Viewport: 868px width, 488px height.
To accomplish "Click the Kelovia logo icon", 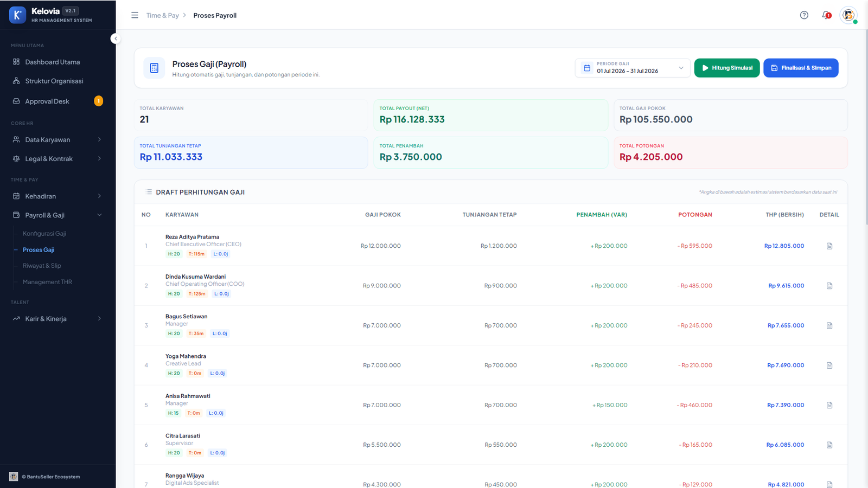I will (17, 15).
